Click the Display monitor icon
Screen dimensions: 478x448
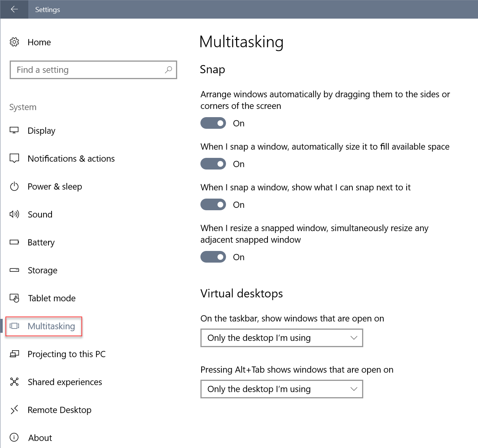point(14,130)
